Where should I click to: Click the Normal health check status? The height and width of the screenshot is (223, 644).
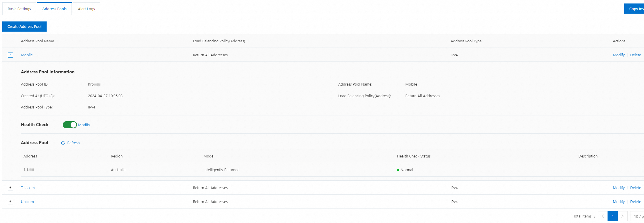pyautogui.click(x=405, y=170)
